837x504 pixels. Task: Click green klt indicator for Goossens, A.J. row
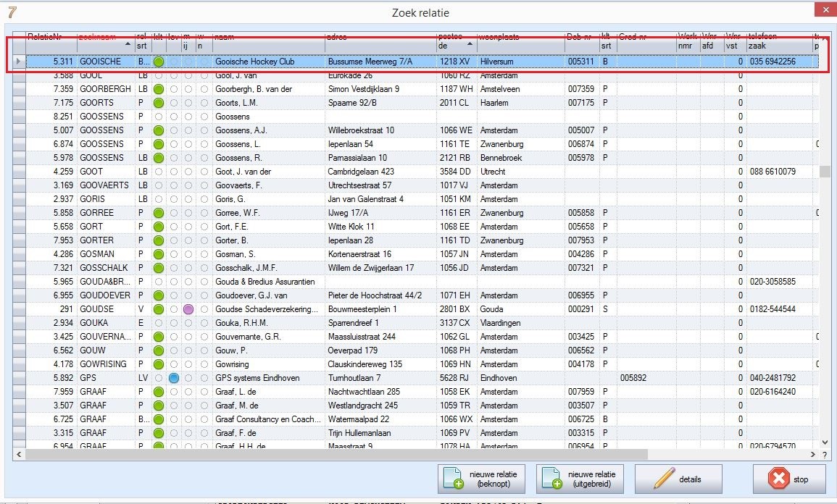pyautogui.click(x=159, y=130)
